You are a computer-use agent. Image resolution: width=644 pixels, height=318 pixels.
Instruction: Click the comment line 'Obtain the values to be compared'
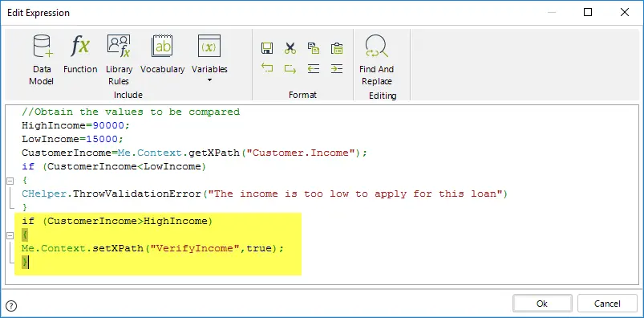tap(131, 112)
